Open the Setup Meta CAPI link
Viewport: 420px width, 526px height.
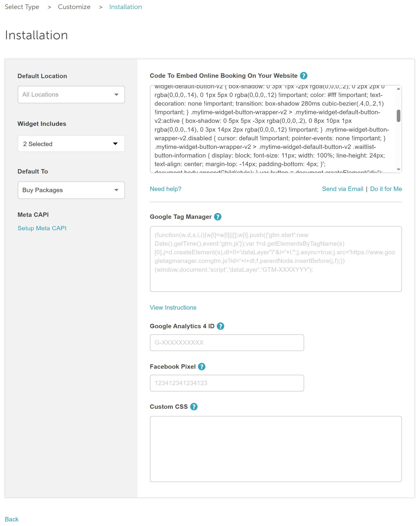pos(42,228)
